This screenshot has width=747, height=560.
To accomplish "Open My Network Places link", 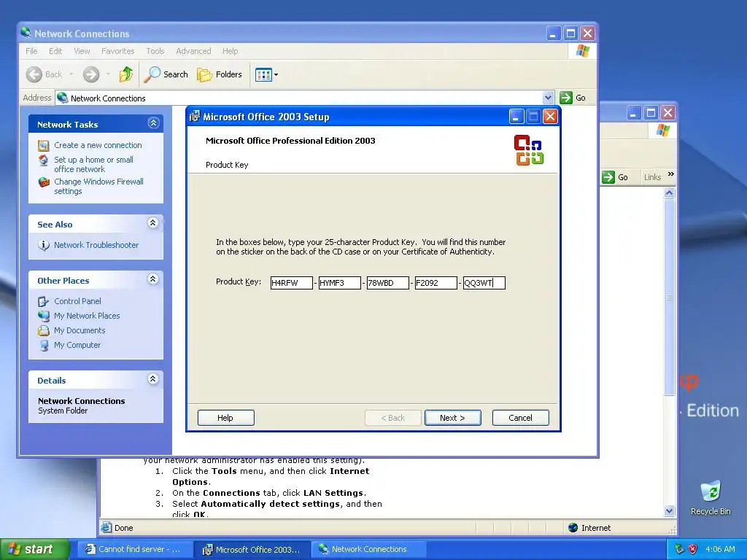I will pos(87,316).
